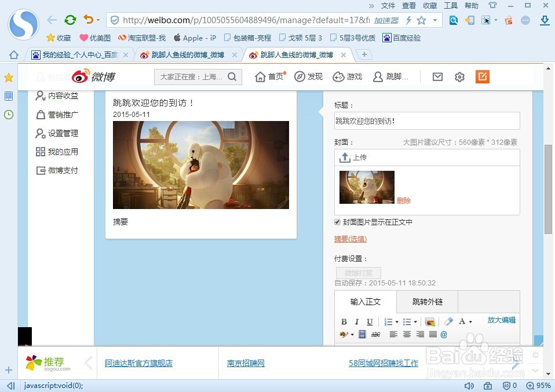The height and width of the screenshot is (392, 555).
Task: Open the 百度经验 bookmark
Action: 401,38
